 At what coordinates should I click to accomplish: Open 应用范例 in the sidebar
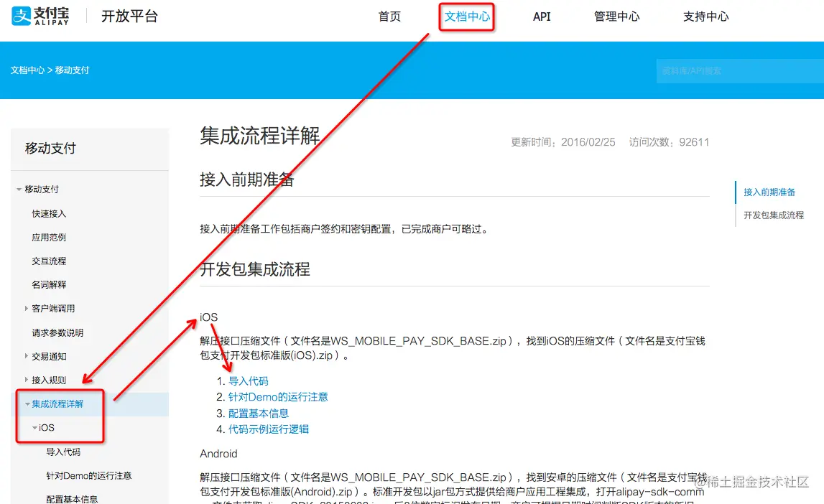[49, 238]
